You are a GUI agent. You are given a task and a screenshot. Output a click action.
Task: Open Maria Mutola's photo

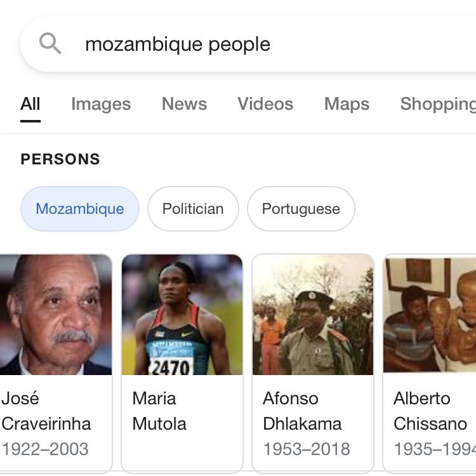click(182, 315)
